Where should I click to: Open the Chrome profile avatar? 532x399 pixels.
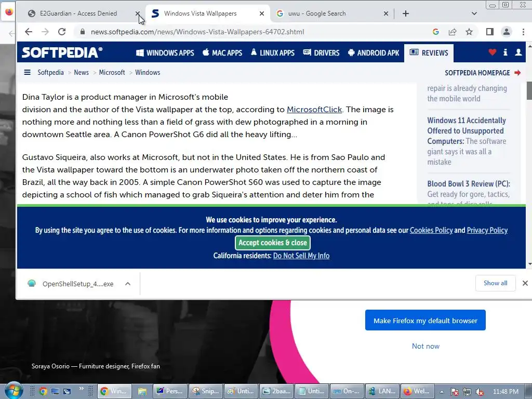[x=506, y=32]
